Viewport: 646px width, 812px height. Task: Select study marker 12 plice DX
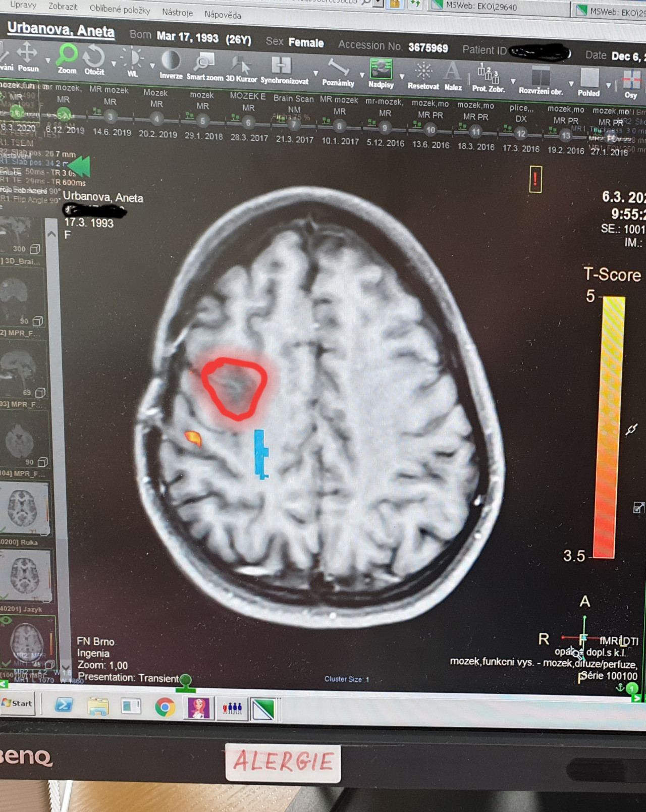click(x=520, y=133)
